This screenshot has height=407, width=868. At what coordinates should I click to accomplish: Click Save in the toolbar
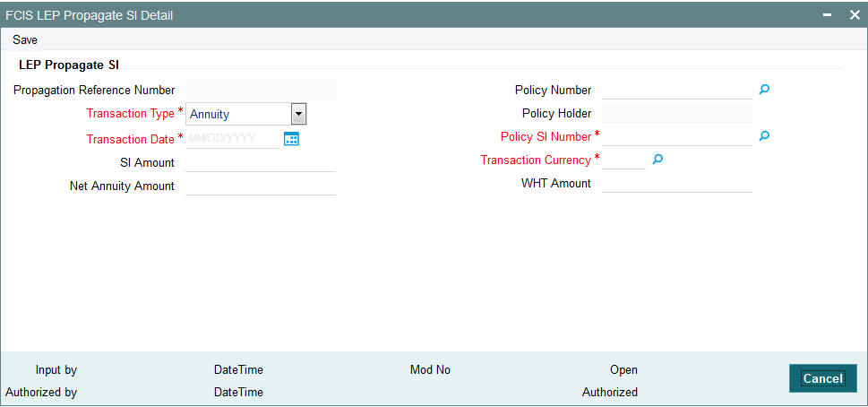coord(25,39)
